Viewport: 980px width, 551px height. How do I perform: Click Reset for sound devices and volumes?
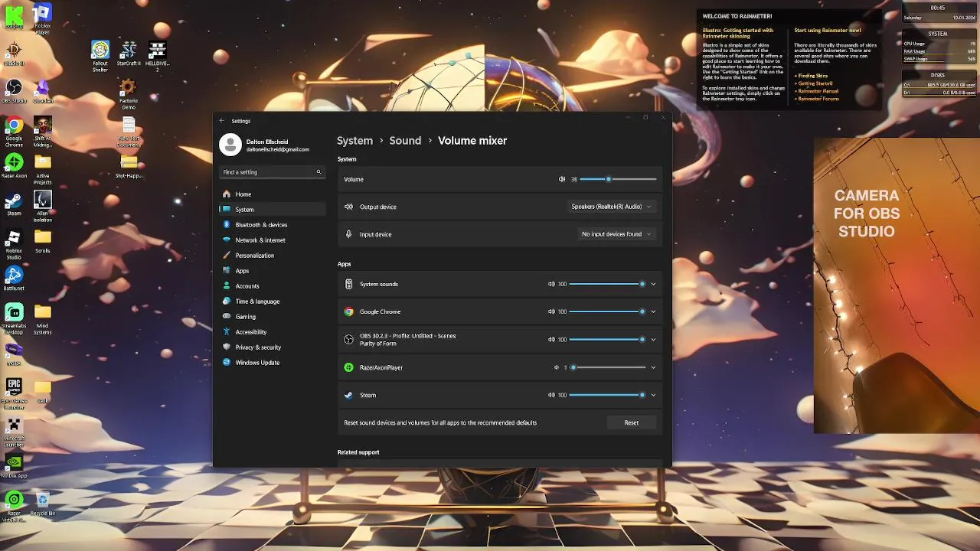point(632,422)
